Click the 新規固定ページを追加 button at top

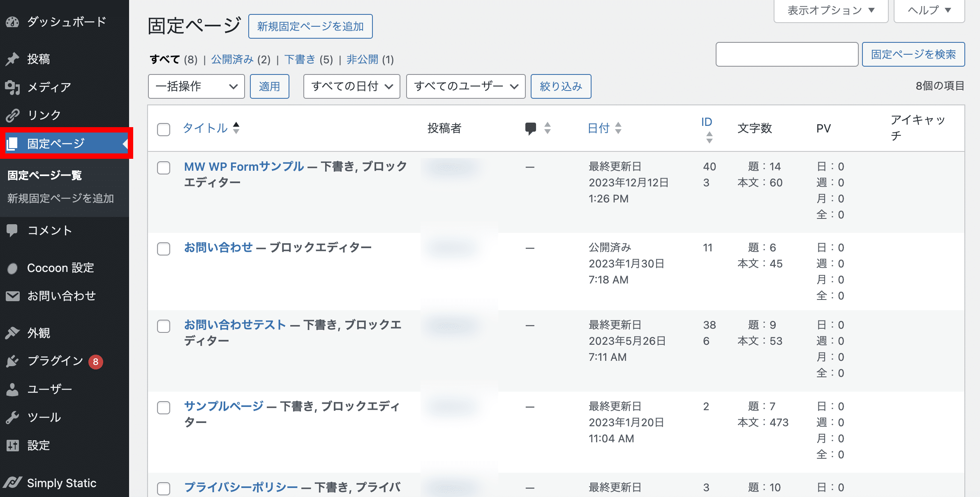click(x=310, y=26)
